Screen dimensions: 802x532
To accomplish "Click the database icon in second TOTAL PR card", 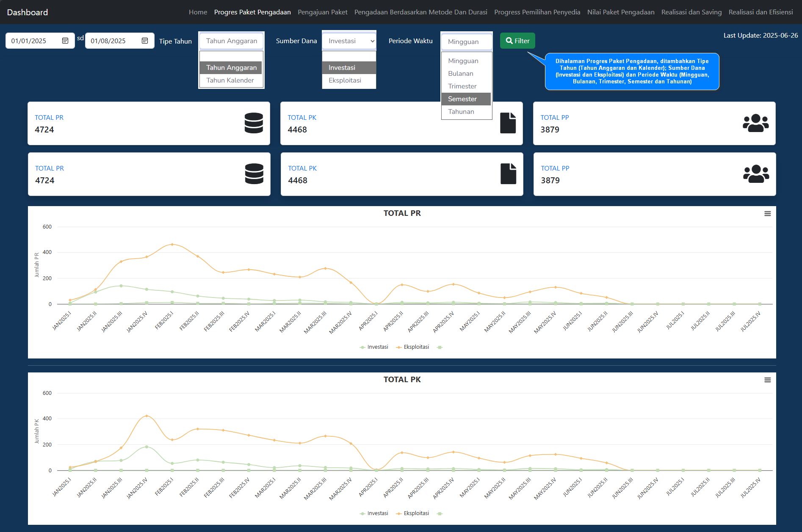I will [x=254, y=174].
